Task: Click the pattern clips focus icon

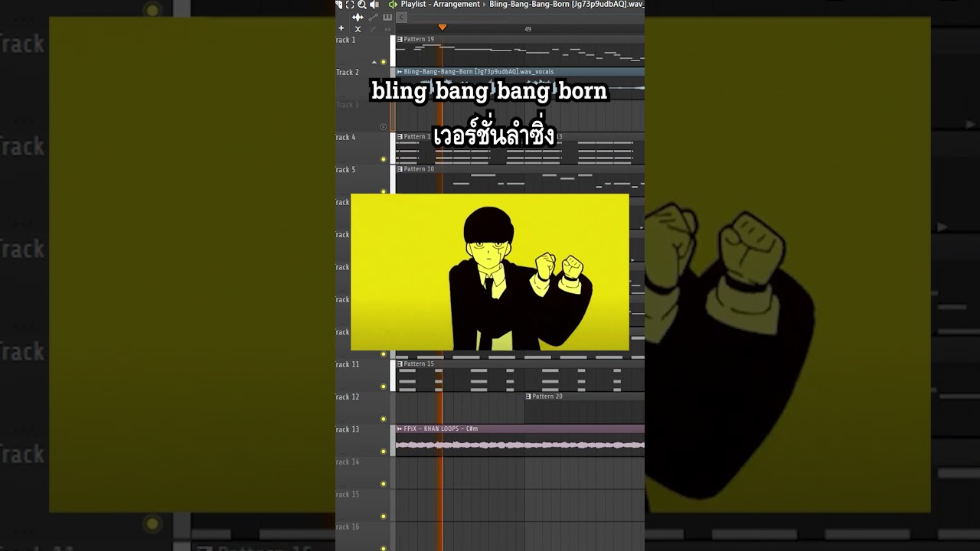Action: (387, 18)
